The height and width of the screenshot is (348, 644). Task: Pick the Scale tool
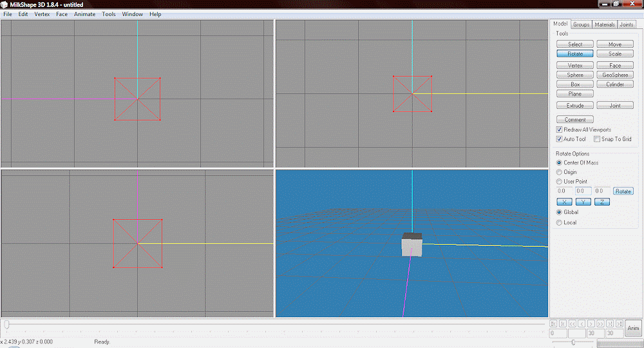[x=615, y=53]
